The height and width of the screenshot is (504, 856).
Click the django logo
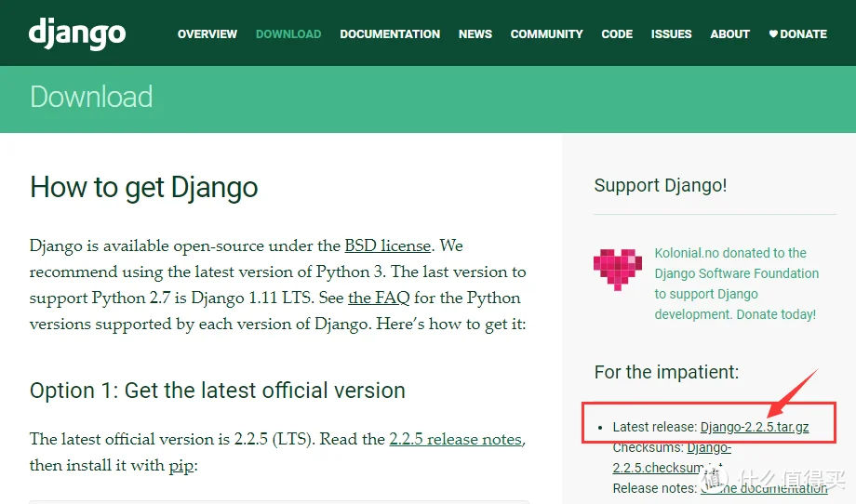(77, 33)
